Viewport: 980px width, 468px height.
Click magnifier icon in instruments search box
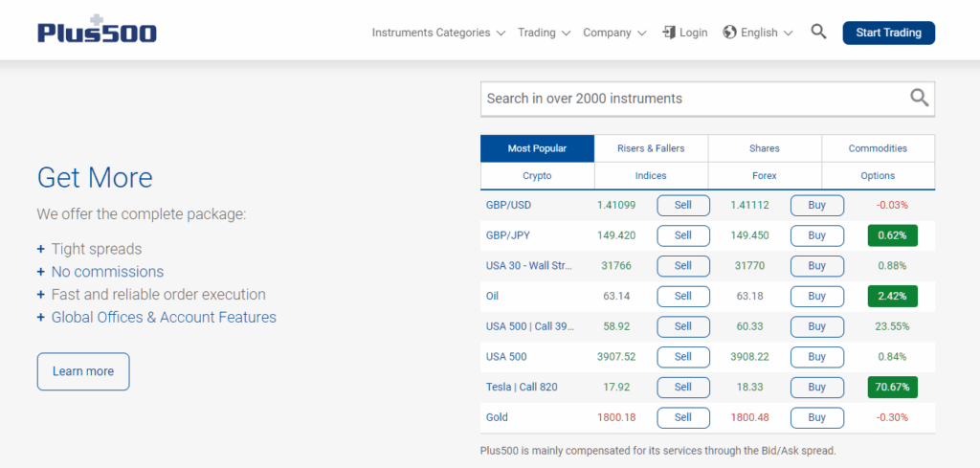coord(920,99)
